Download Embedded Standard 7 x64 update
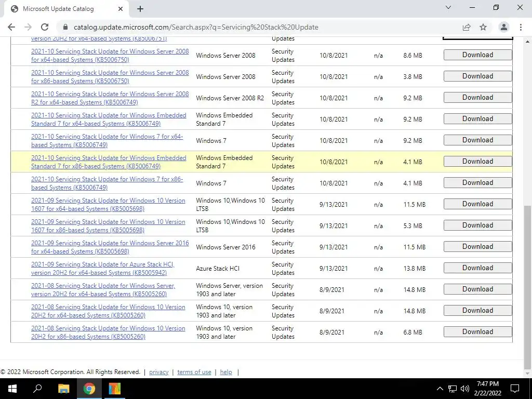The height and width of the screenshot is (399, 532). pos(478,119)
